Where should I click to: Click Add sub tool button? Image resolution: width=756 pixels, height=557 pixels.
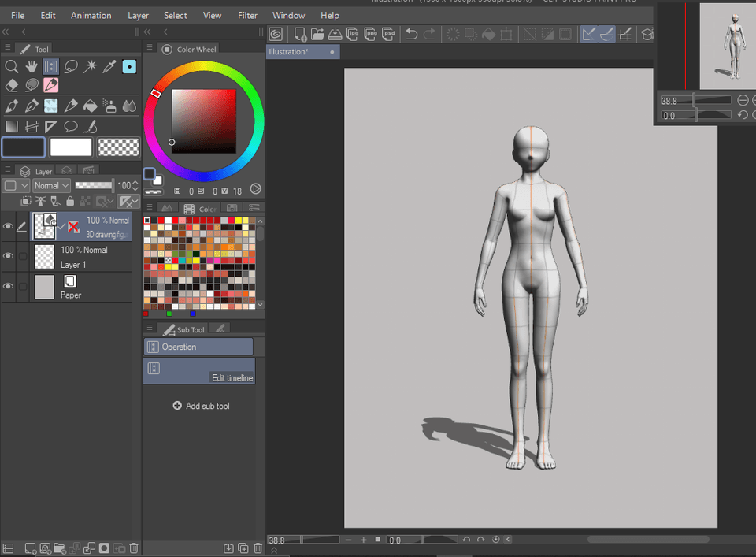[x=201, y=406]
